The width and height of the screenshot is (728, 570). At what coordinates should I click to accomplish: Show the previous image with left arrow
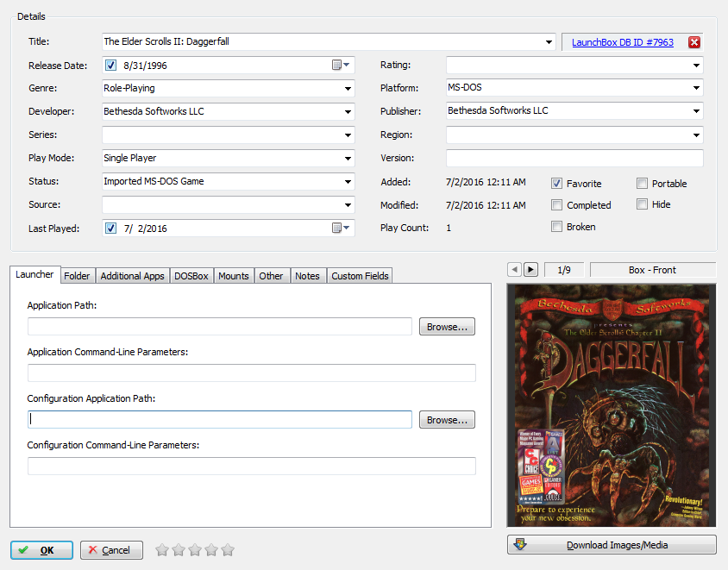point(514,270)
